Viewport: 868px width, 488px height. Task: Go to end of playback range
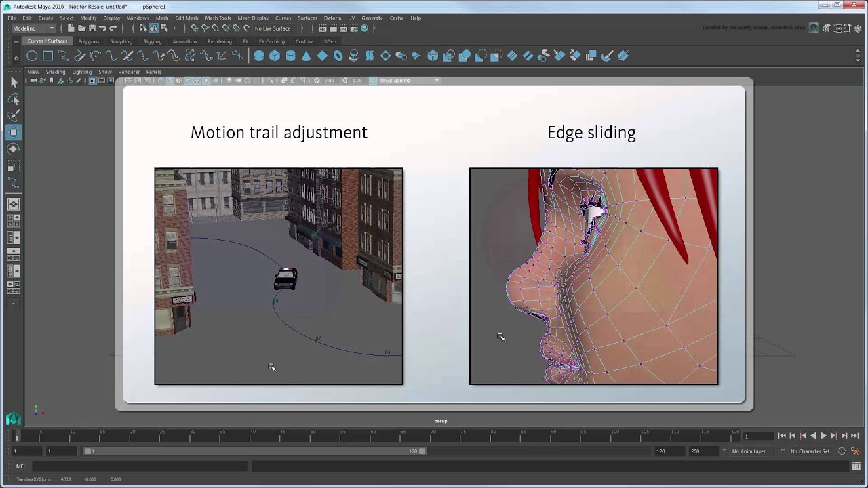point(855,436)
